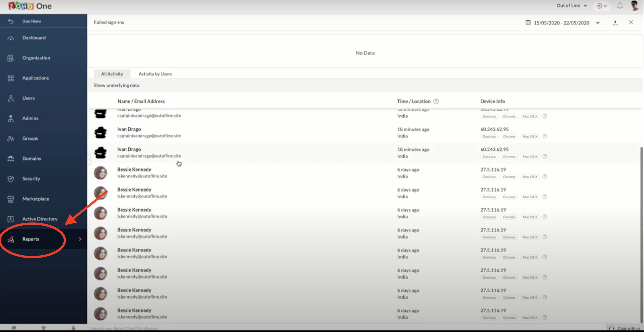644x332 pixels.
Task: Click the Organization building icon
Action: click(11, 58)
